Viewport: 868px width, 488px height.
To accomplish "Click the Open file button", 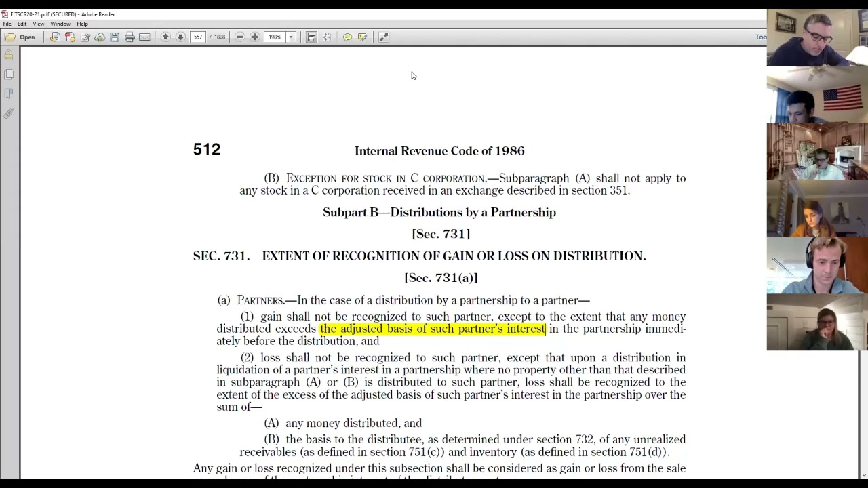I will 20,37.
